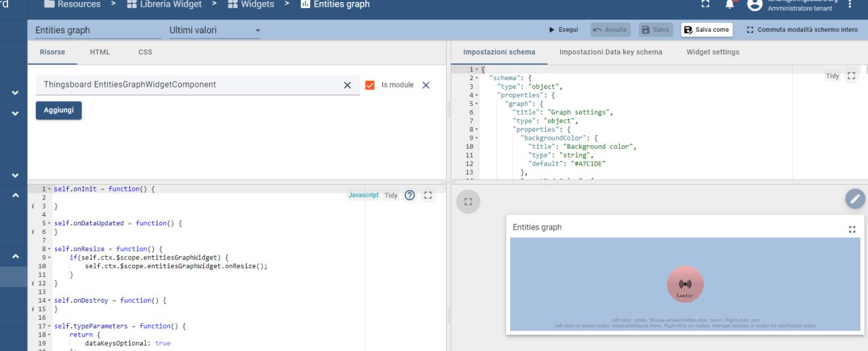Viewport: 868px width, 351px height.
Task: Click the Salva save button
Action: (655, 30)
